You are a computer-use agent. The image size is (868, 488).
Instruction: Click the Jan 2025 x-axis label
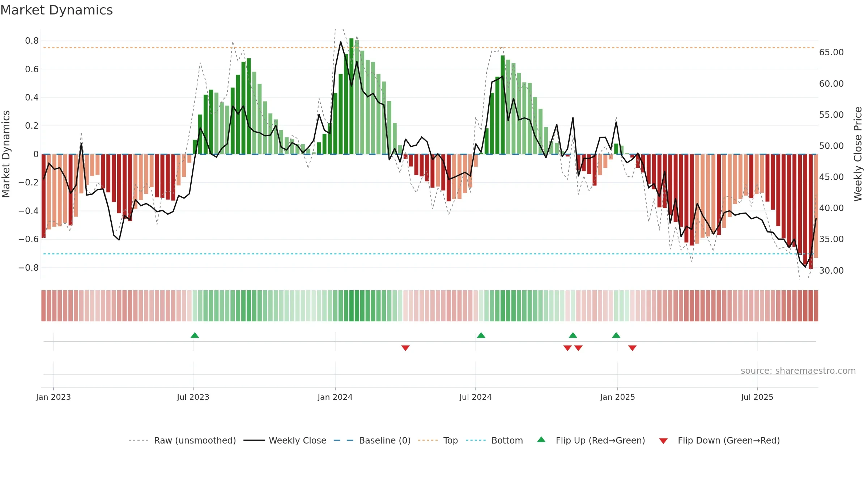coord(618,397)
